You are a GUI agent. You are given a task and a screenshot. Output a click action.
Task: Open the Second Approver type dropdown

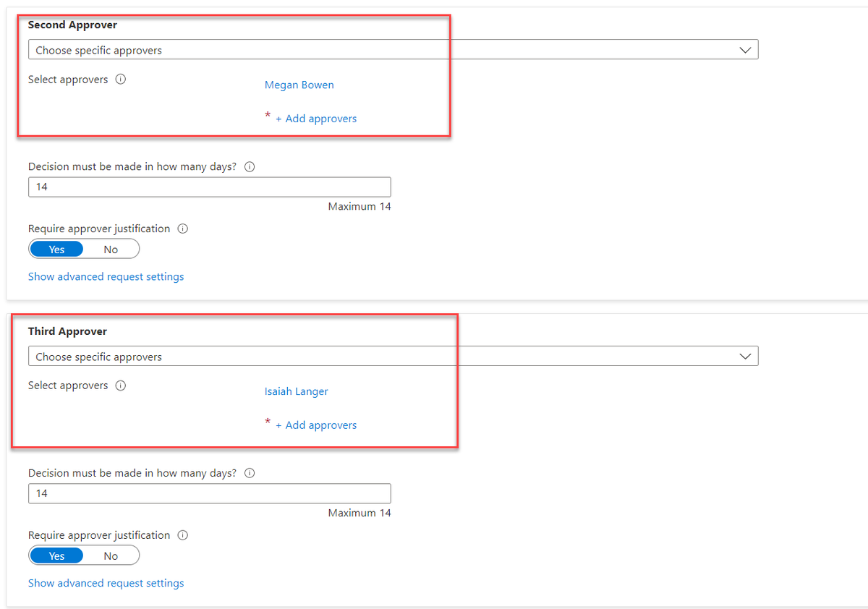(745, 49)
